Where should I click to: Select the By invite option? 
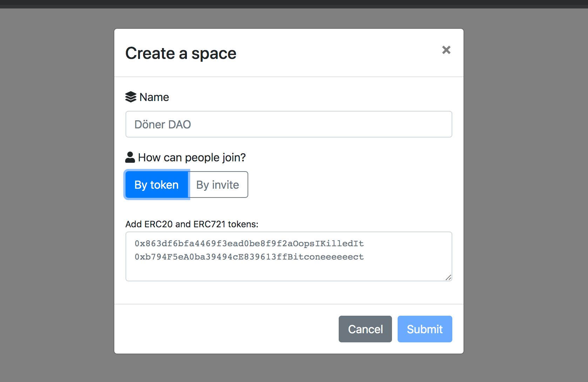coord(218,185)
